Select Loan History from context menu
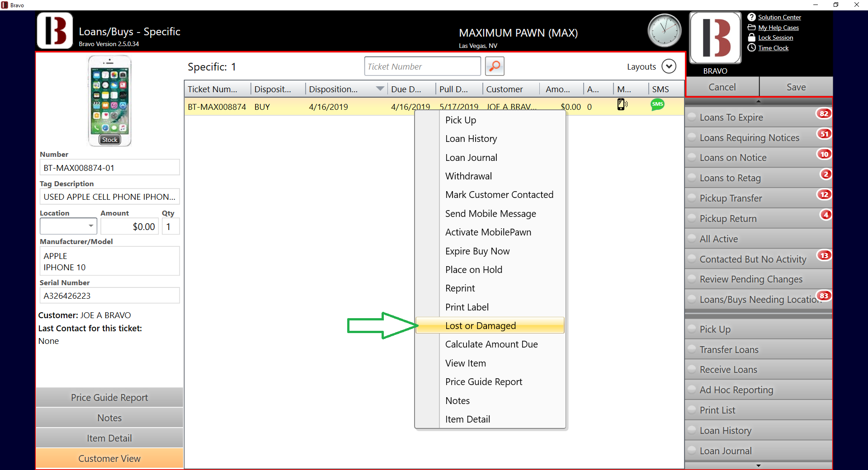 (x=490, y=139)
